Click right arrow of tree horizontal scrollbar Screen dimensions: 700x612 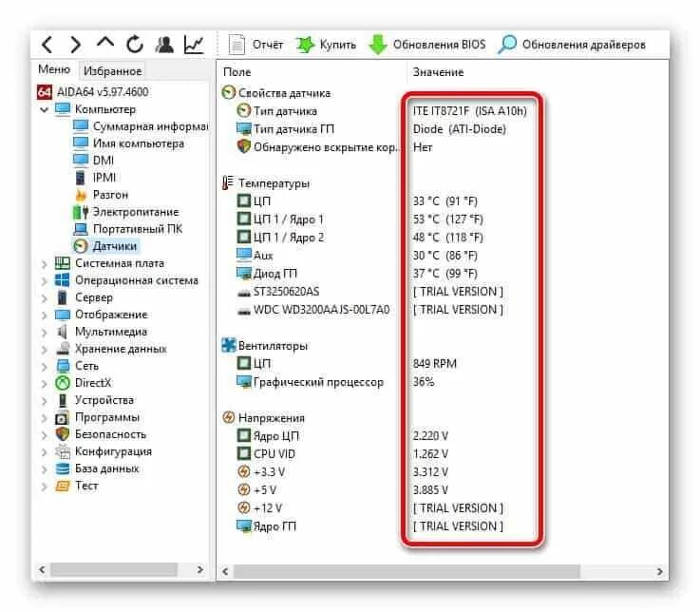[x=200, y=569]
